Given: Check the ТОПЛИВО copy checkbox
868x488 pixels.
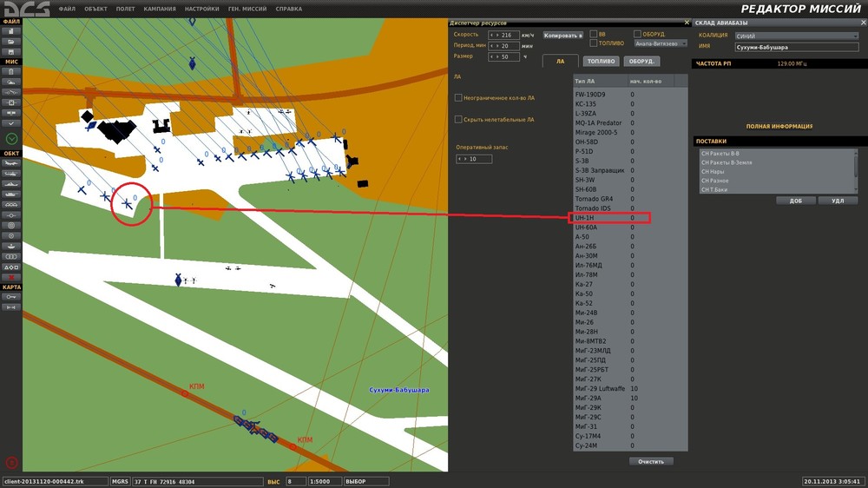Looking at the screenshot, I should click(x=594, y=43).
